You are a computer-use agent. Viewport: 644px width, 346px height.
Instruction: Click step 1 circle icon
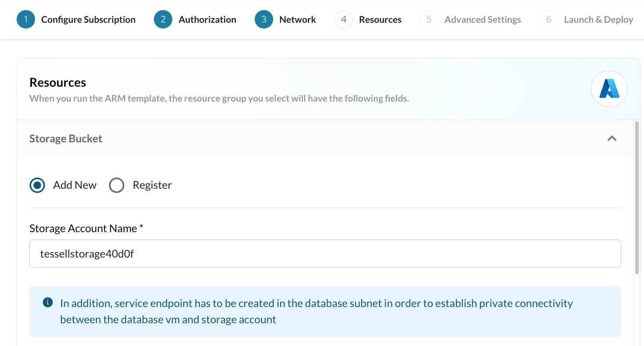tap(26, 20)
